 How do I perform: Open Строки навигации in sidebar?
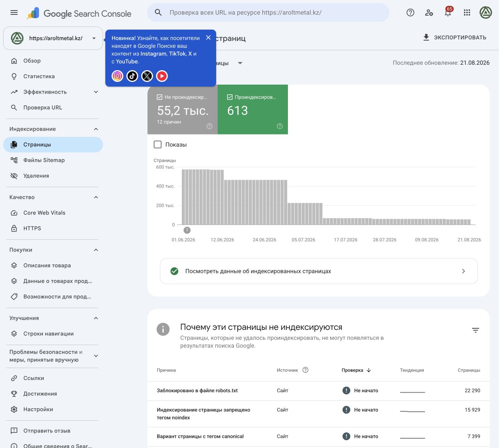[x=53, y=334]
